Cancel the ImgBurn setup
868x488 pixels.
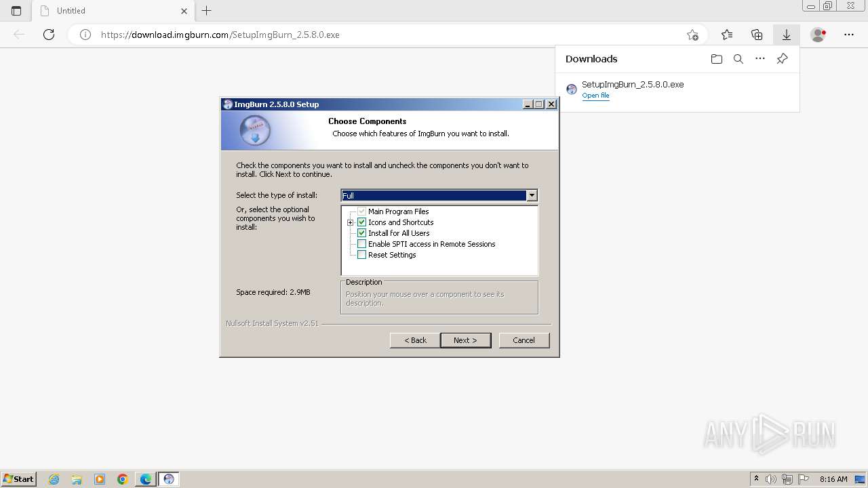click(524, 340)
